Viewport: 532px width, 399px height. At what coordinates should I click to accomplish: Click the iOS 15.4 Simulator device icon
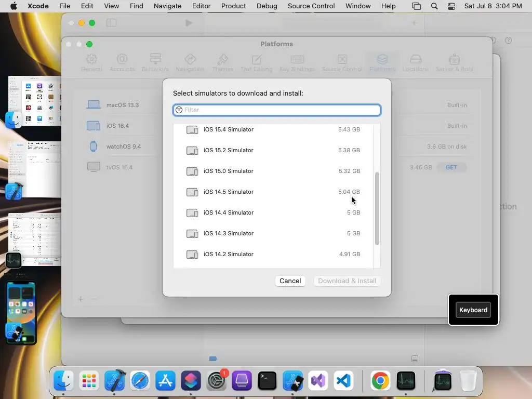coord(192,129)
